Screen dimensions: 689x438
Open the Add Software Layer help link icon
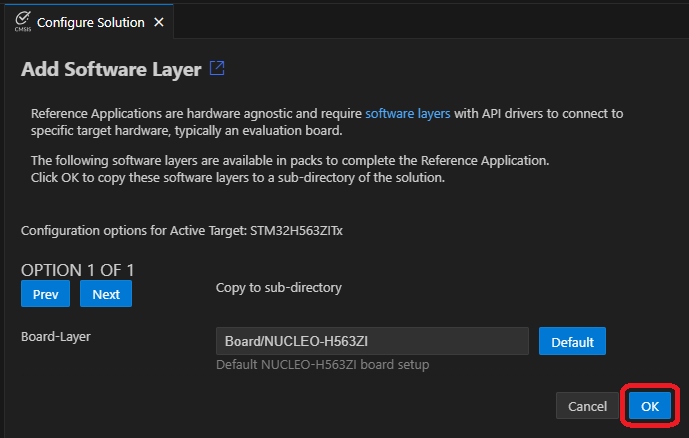pos(217,69)
